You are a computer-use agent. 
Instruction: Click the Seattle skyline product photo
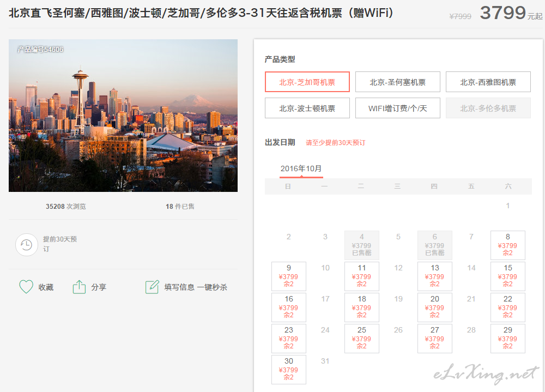click(x=123, y=116)
